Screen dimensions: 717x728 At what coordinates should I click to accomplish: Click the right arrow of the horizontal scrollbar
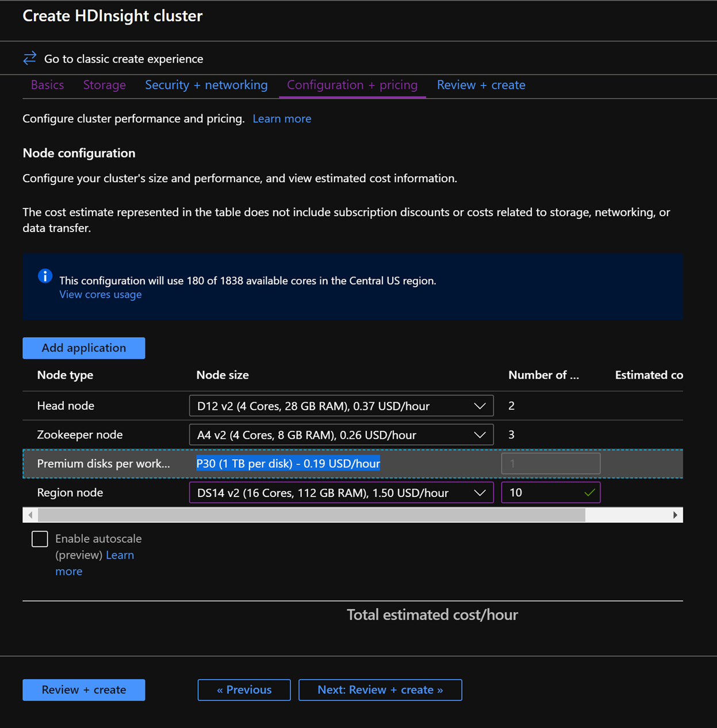click(676, 515)
